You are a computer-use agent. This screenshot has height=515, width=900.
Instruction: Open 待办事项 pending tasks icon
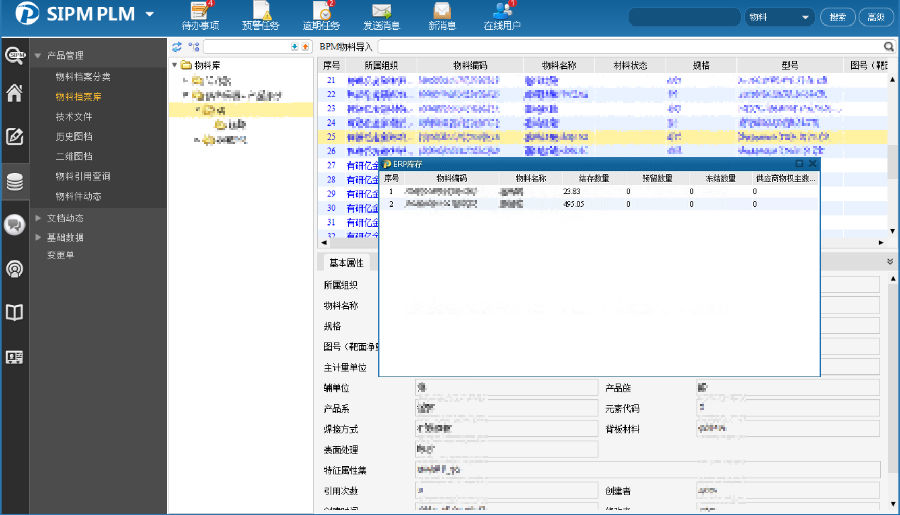click(x=201, y=14)
